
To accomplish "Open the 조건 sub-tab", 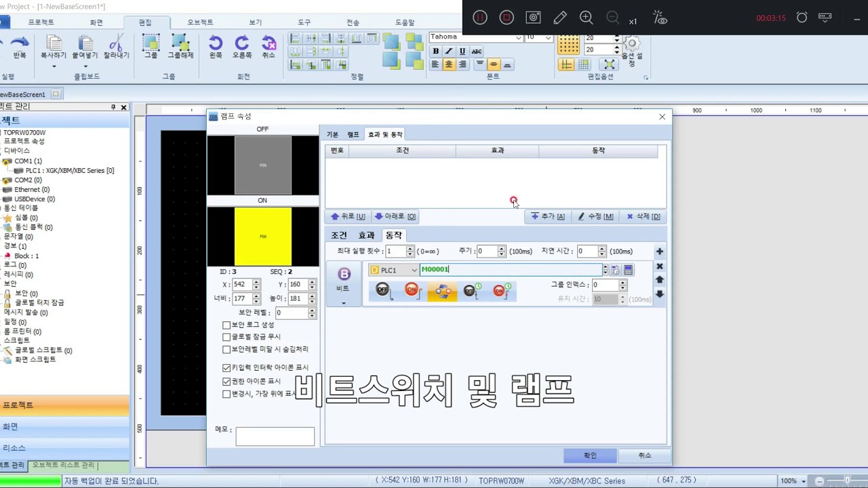I will click(x=339, y=235).
